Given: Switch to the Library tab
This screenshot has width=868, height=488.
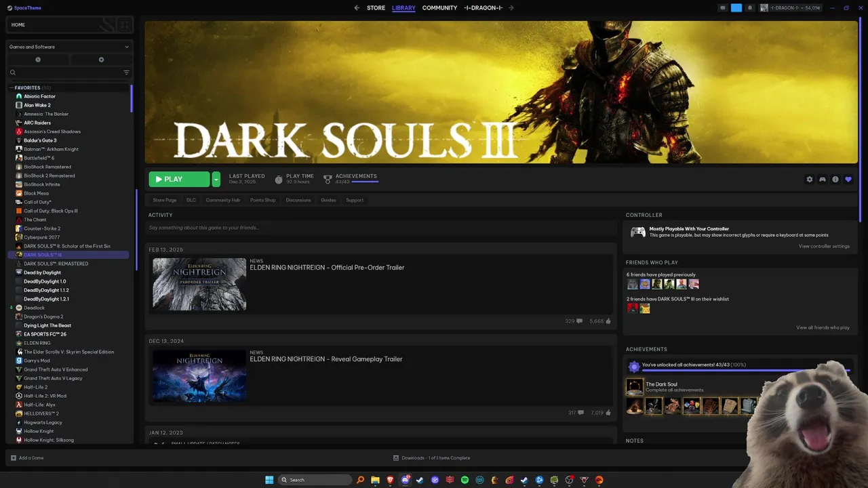Looking at the screenshot, I should pos(403,8).
